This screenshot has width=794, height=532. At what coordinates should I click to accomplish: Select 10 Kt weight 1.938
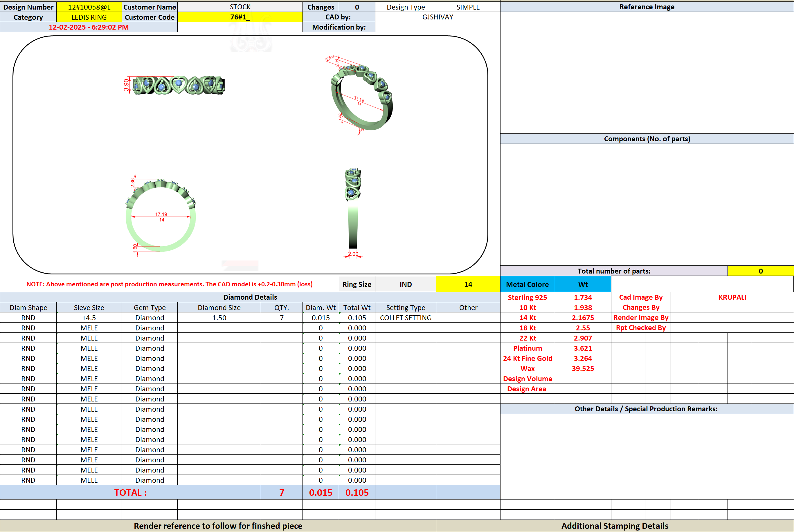pos(583,308)
